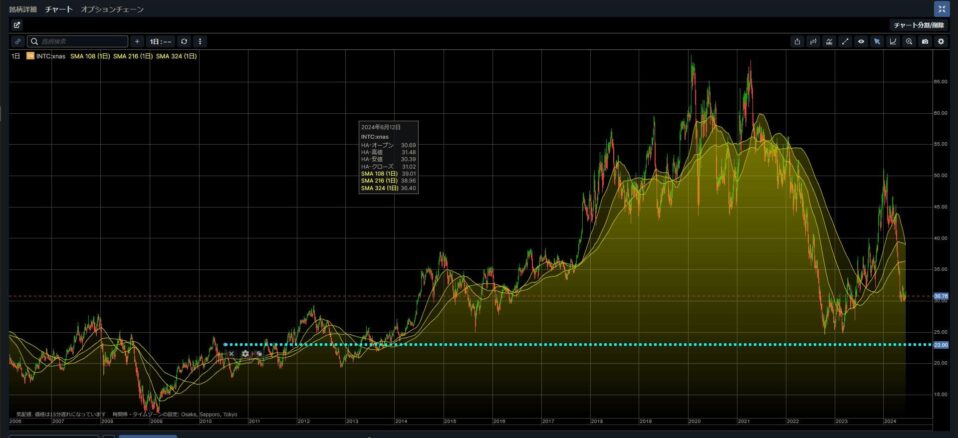
Task: Switch to the 銘柄詳細 tab
Action: pos(23,9)
